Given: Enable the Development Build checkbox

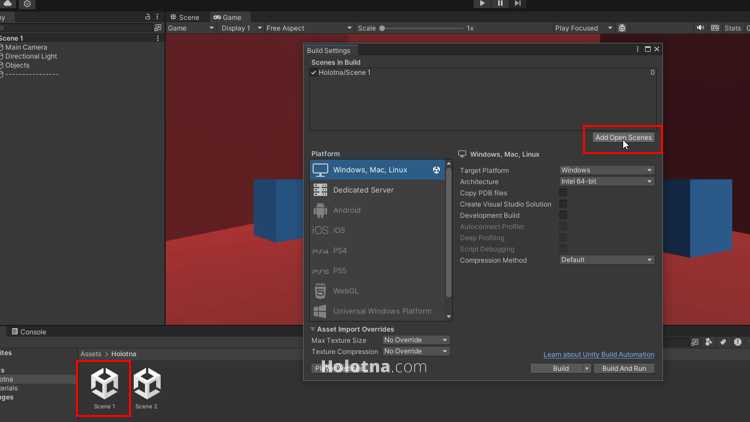Looking at the screenshot, I should (x=563, y=215).
